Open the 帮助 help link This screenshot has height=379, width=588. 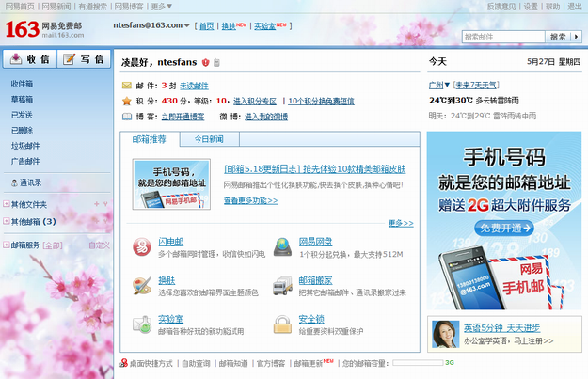pos(552,7)
